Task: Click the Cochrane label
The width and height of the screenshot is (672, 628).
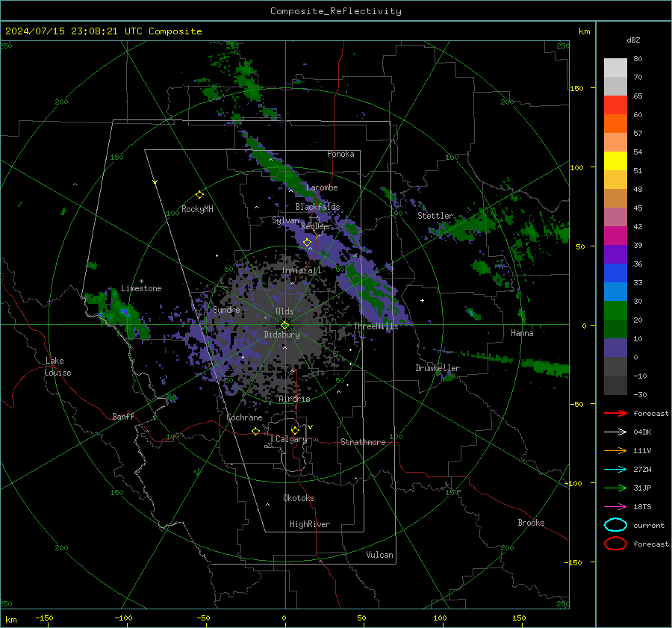Action: coord(244,417)
